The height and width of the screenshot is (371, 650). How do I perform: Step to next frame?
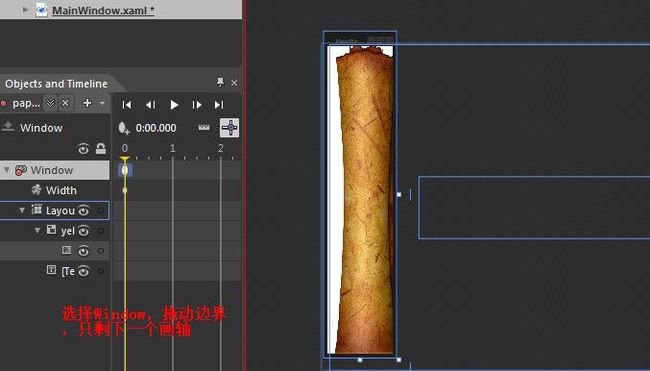pyautogui.click(x=197, y=105)
